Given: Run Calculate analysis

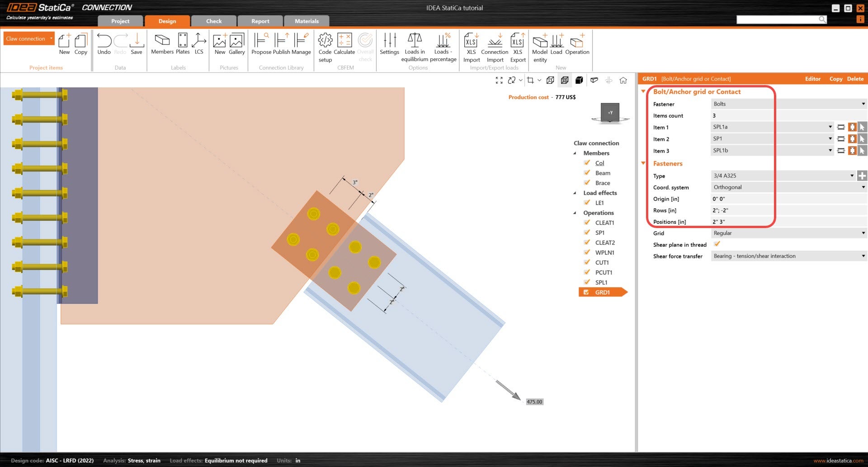Looking at the screenshot, I should click(x=344, y=45).
